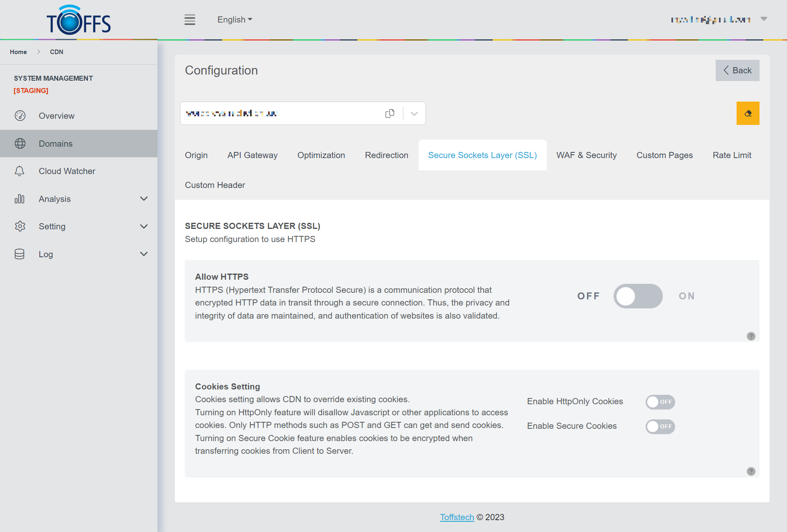
Task: Click the Cloud Watcher bell icon
Action: point(20,171)
